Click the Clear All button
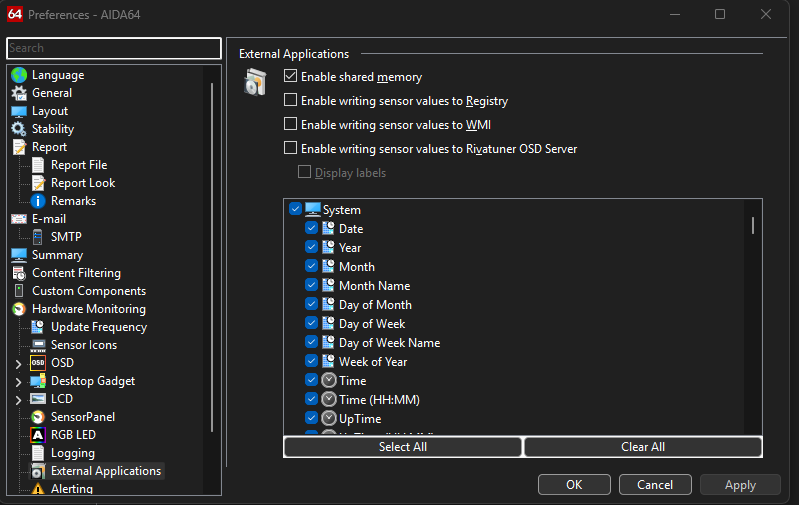Screen dimensions: 799x505 click(643, 447)
